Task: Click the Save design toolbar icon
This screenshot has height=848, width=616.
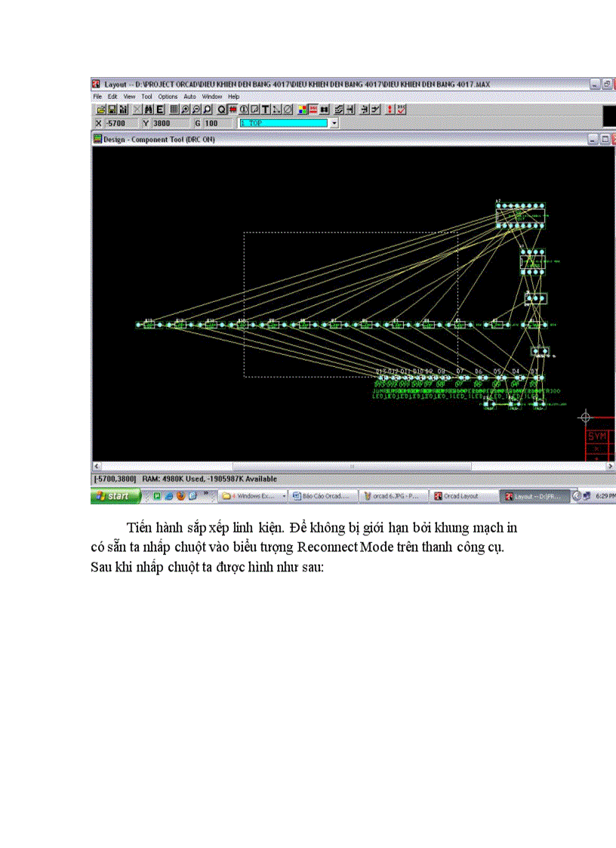Action: (x=112, y=109)
